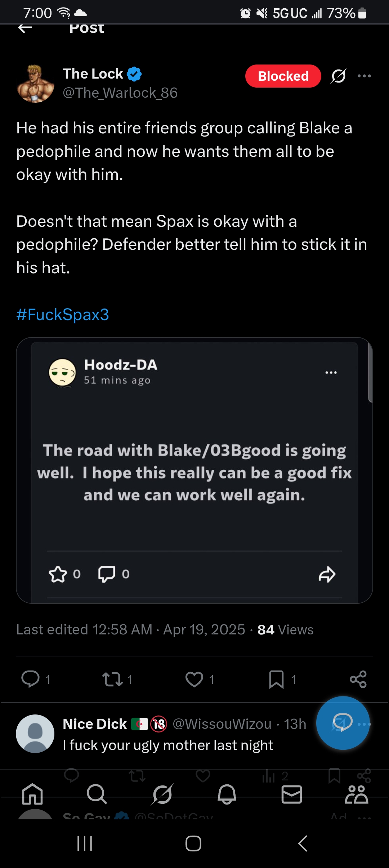Open Grok tab in bottom navigation
The width and height of the screenshot is (389, 868).
click(x=162, y=794)
